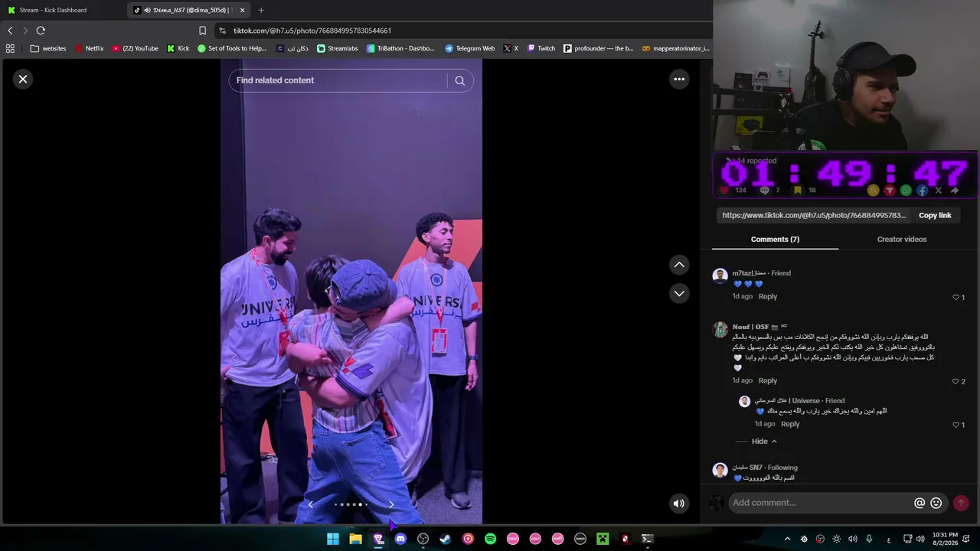The width and height of the screenshot is (980, 551).
Task: Open the notification bell in taskbar
Action: pos(968,539)
